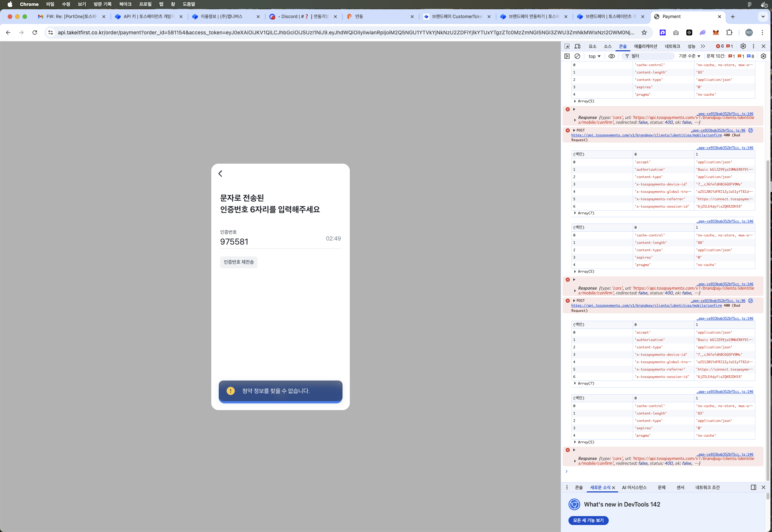Toggle the device toolbar icon

coord(577,46)
